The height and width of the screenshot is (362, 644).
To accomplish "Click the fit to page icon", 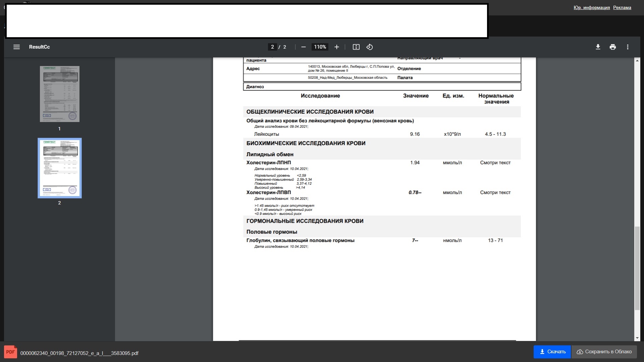I will point(356,47).
